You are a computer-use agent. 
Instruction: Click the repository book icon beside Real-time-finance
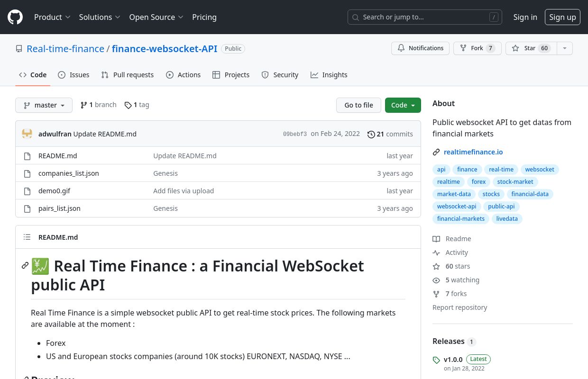[19, 49]
